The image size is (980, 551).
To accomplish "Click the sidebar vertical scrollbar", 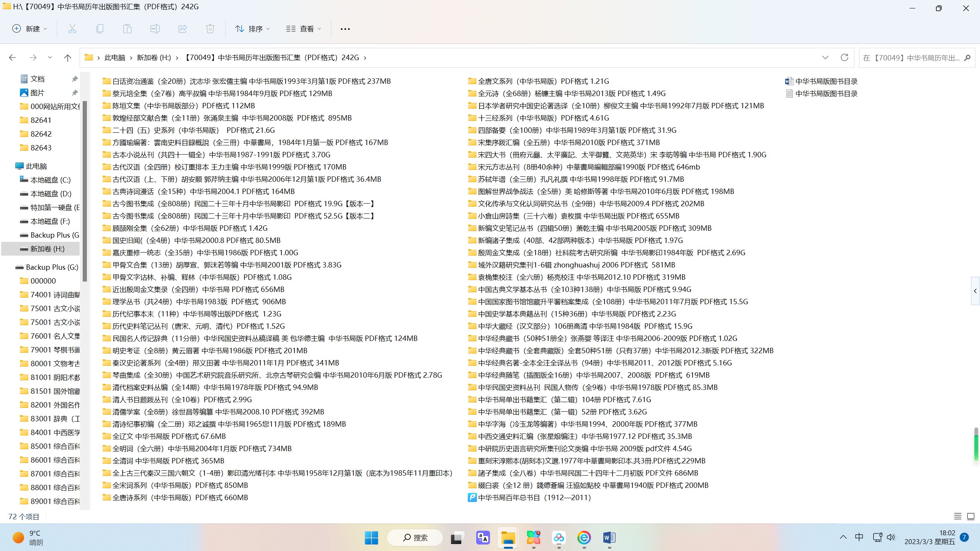I will tap(85, 191).
